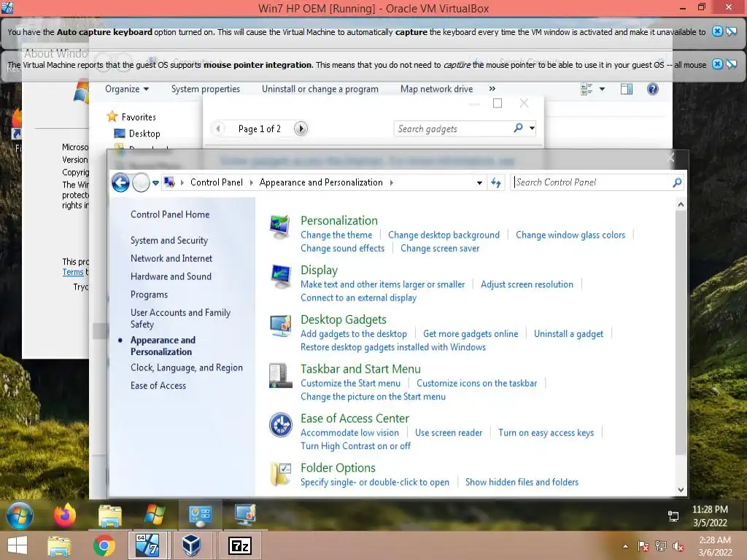Open the recent pages dropdown arrow
Screen dimensions: 747x560
pyautogui.click(x=155, y=182)
